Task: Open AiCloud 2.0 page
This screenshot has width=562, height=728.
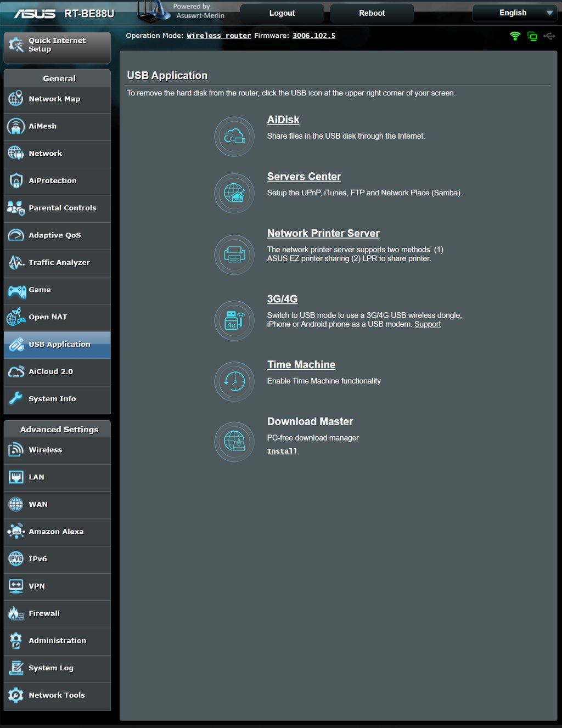Action: coord(57,372)
